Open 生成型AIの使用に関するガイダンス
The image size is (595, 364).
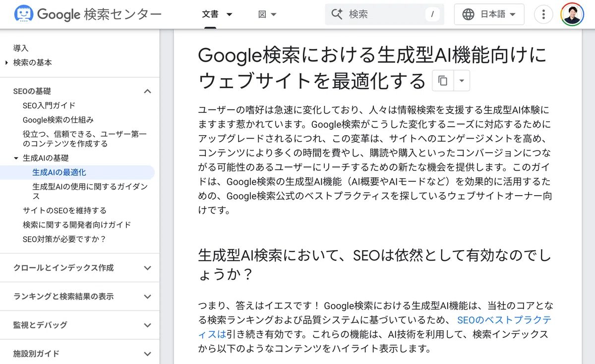pos(90,191)
